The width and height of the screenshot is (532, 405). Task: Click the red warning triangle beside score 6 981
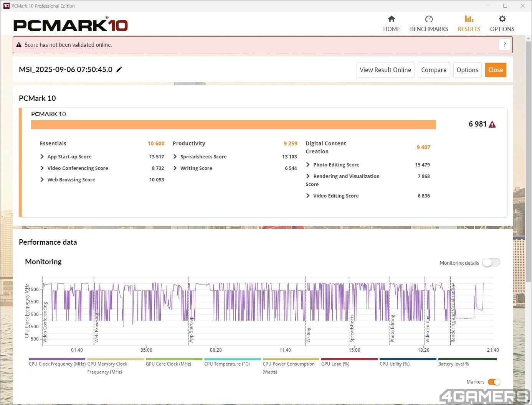492,124
